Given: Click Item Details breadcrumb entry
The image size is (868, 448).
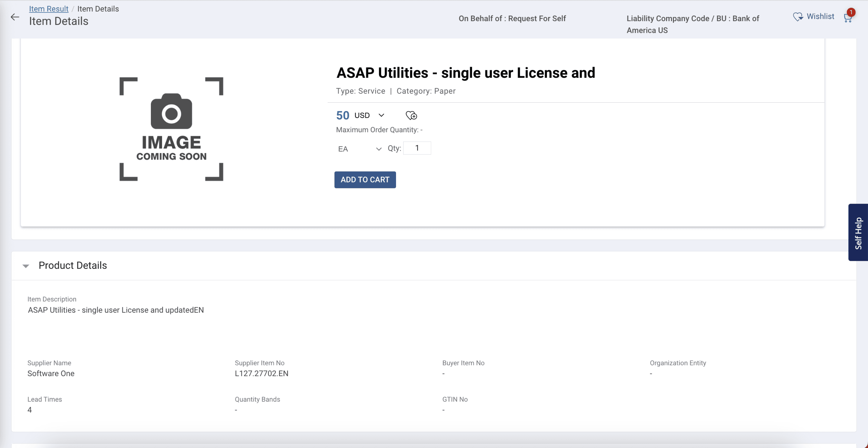Looking at the screenshot, I should coord(98,9).
